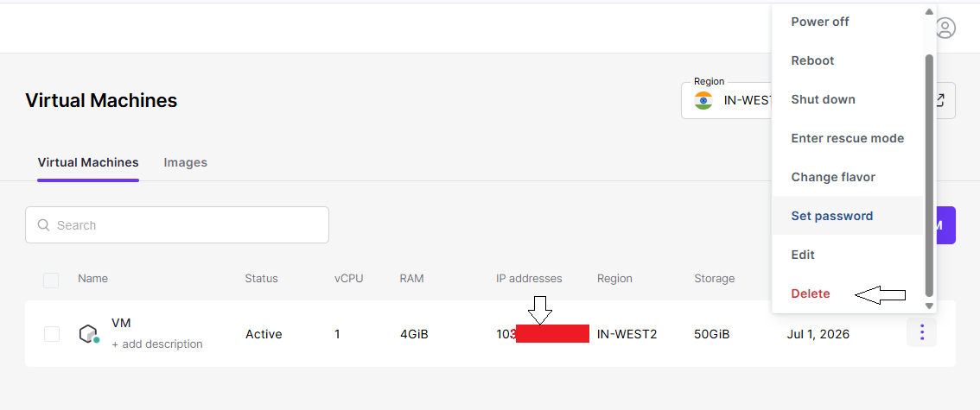980x410 pixels.
Task: Click the three-dot actions icon for VM
Action: pos(922,332)
